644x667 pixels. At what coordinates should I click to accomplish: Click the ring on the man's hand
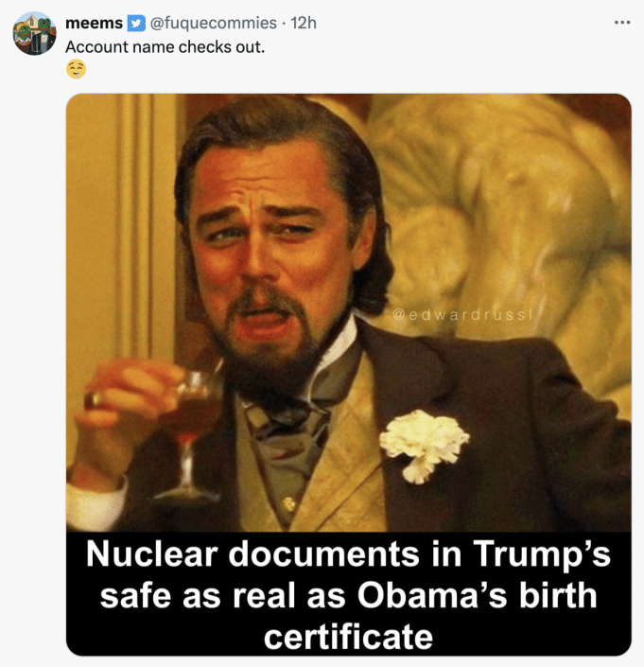coord(91,399)
